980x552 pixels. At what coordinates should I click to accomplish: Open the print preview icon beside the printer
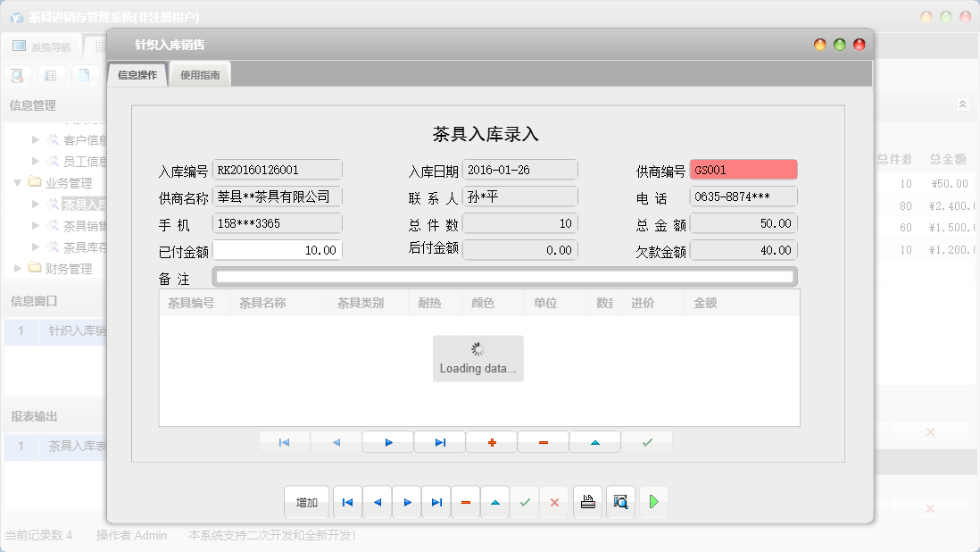[x=620, y=501]
